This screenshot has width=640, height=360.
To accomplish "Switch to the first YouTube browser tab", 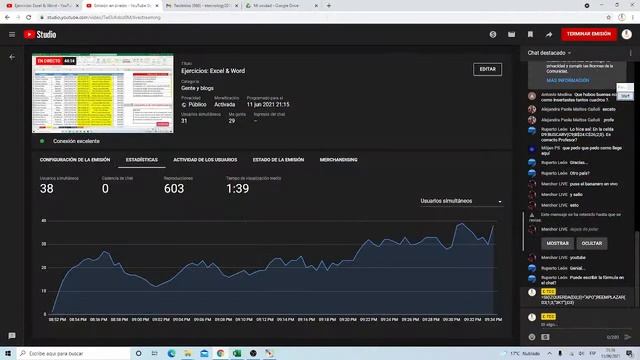I will point(42,6).
